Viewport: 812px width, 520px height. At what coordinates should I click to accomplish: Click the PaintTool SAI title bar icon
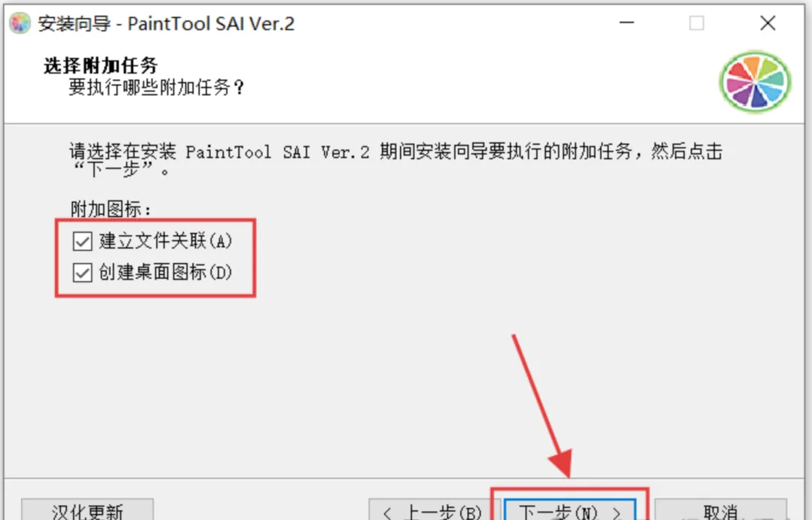(x=20, y=23)
